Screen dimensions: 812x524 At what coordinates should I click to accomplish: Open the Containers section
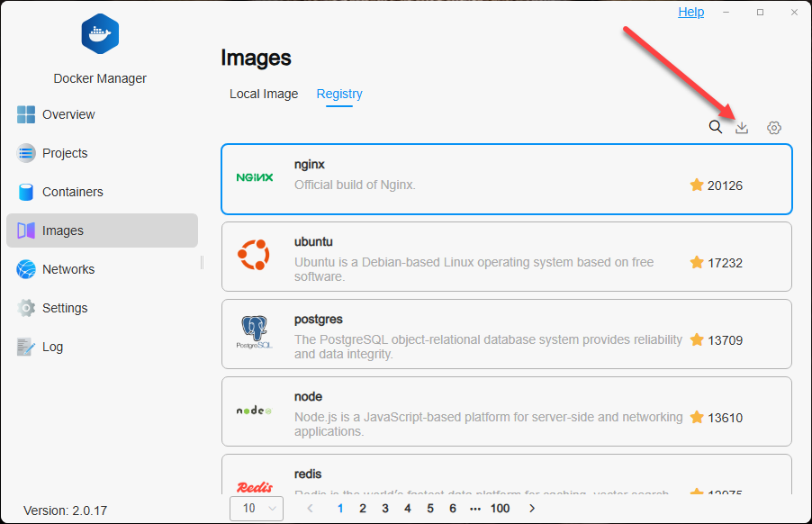coord(73,192)
